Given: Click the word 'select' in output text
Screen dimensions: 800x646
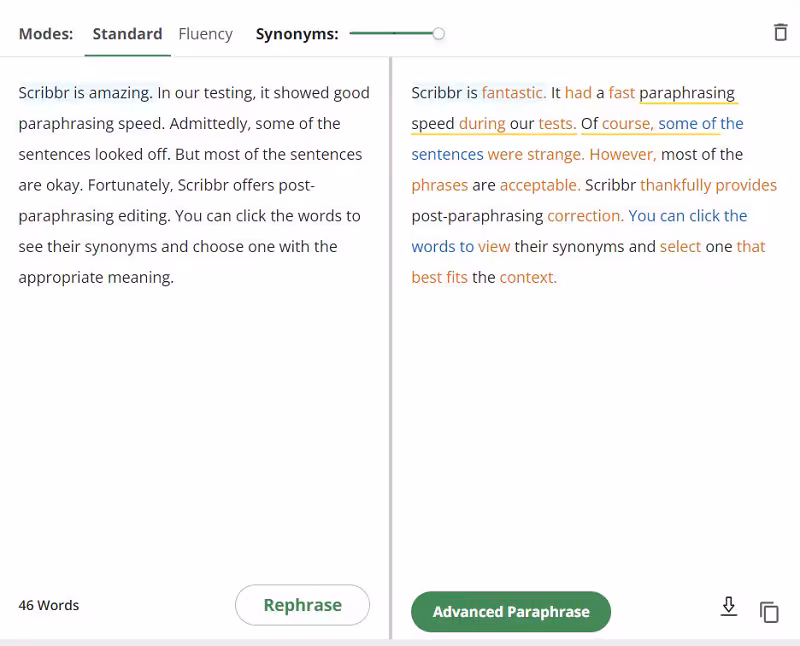Looking at the screenshot, I should 680,247.
